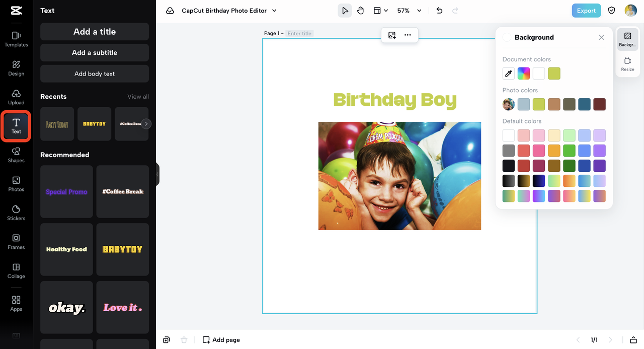The image size is (644, 349).
Task: Open the Stickers sidebar panel
Action: pyautogui.click(x=16, y=213)
